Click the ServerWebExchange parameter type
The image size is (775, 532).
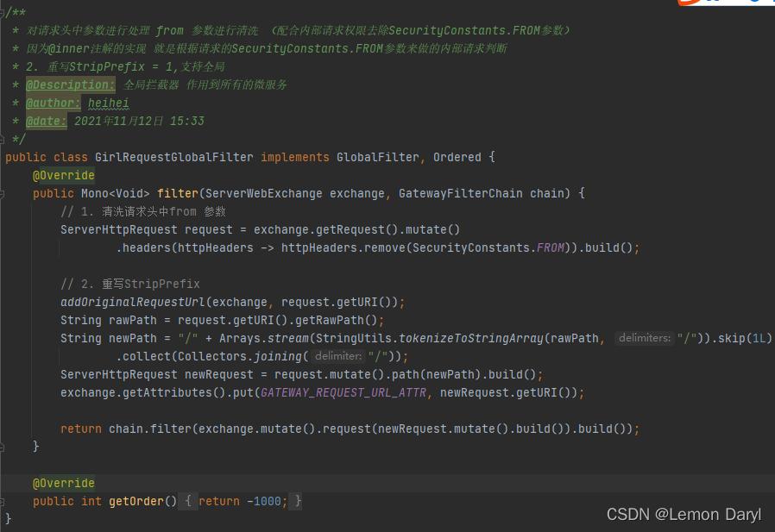click(264, 194)
